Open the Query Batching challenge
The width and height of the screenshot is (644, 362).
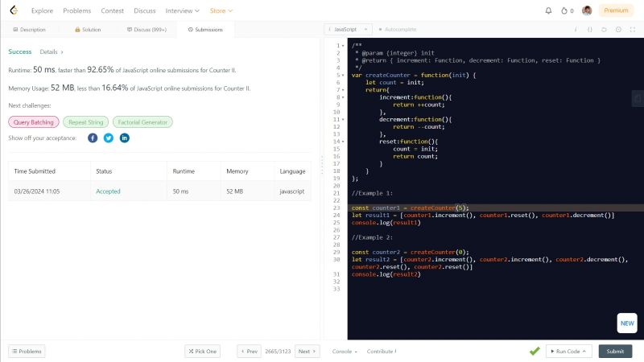[34, 122]
